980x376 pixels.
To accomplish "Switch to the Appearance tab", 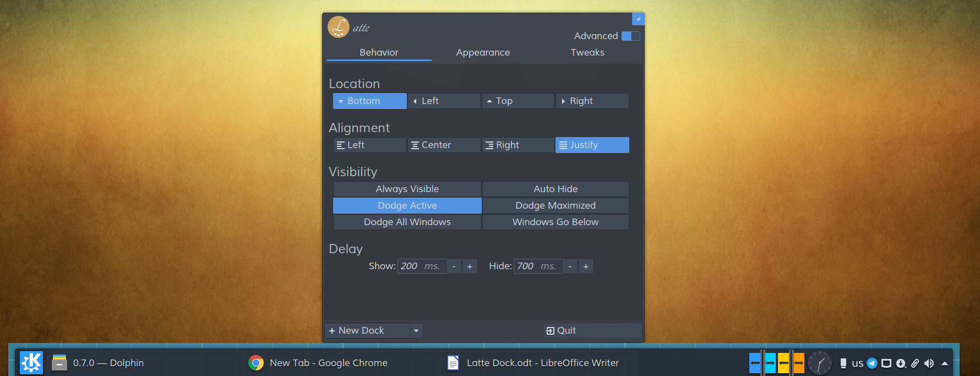I will pyautogui.click(x=483, y=52).
